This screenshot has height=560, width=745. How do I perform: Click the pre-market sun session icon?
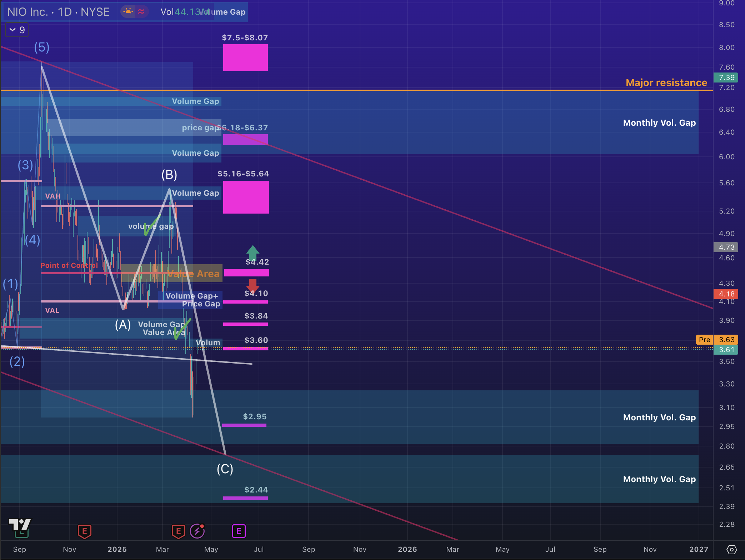pos(128,12)
